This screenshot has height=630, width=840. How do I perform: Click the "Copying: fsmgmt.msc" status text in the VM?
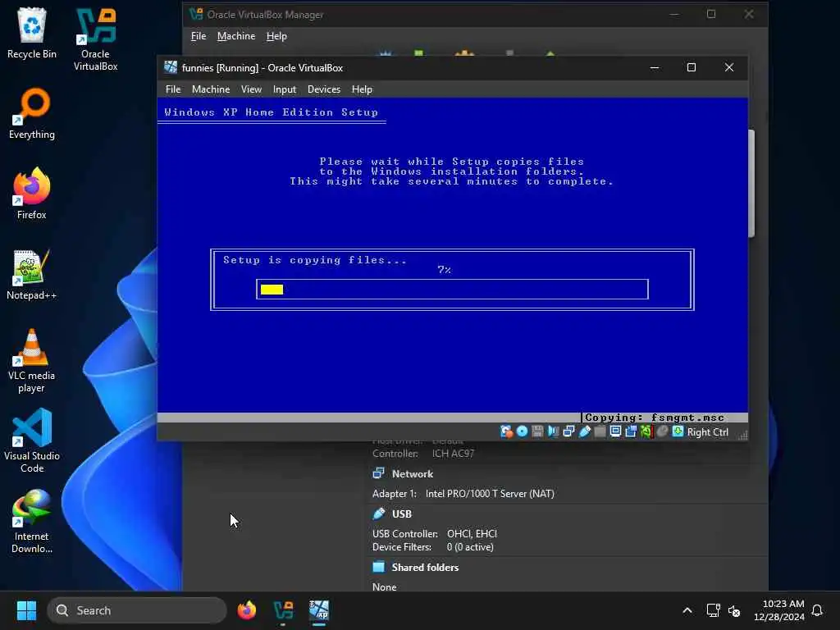click(655, 418)
